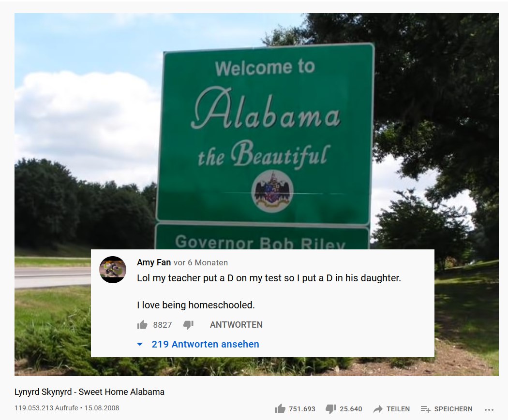Click the Sweet Home Alabama video title
This screenshot has width=508, height=420.
click(x=90, y=392)
